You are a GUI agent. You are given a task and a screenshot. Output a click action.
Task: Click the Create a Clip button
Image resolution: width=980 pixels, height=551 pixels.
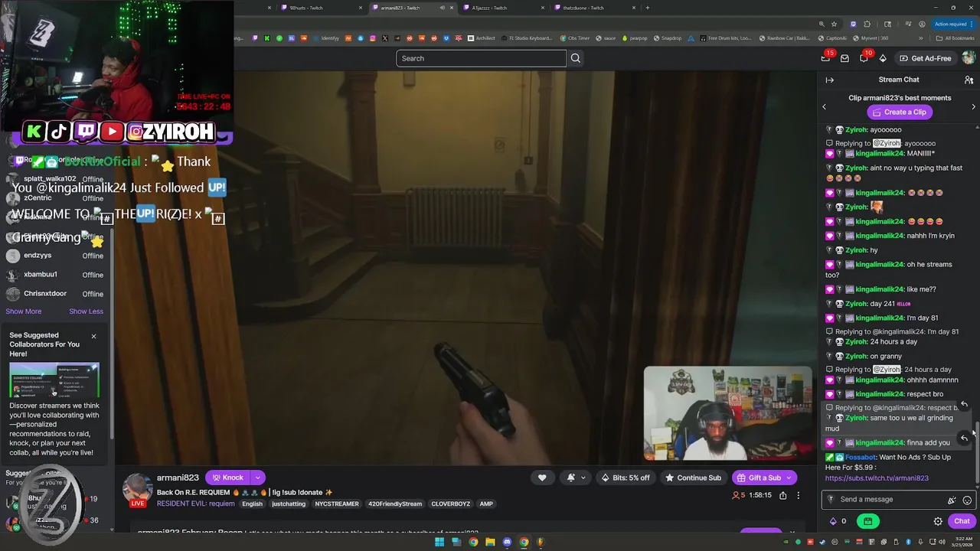click(899, 112)
